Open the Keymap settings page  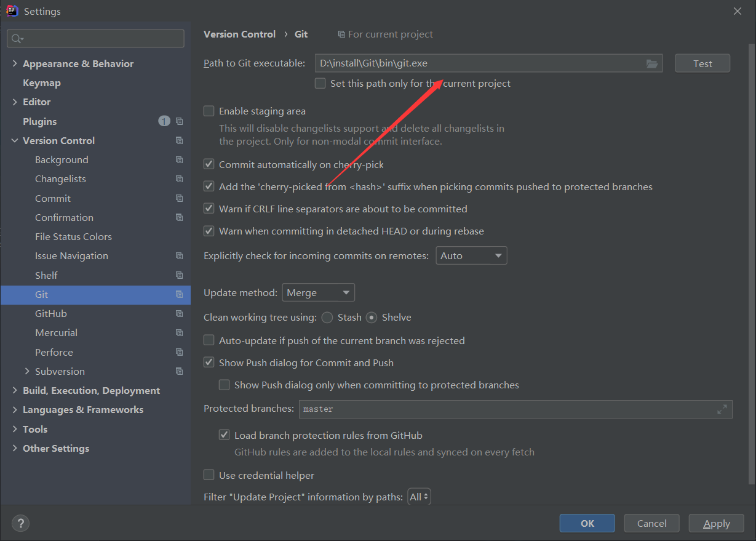42,82
